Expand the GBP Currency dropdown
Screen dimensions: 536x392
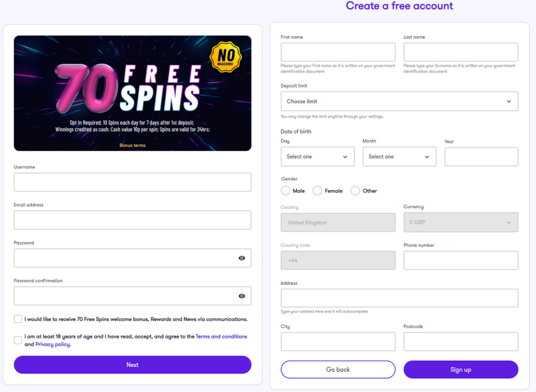point(461,222)
